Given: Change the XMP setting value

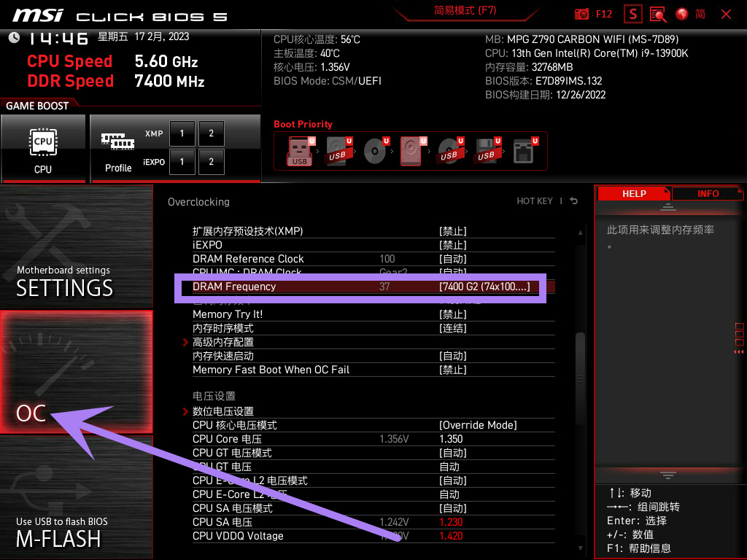Looking at the screenshot, I should click(x=452, y=231).
